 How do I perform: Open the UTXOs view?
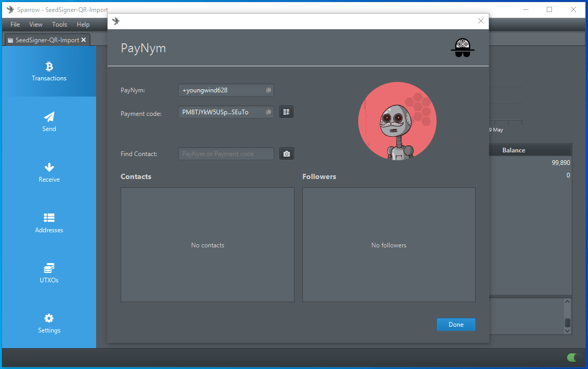pyautogui.click(x=49, y=273)
